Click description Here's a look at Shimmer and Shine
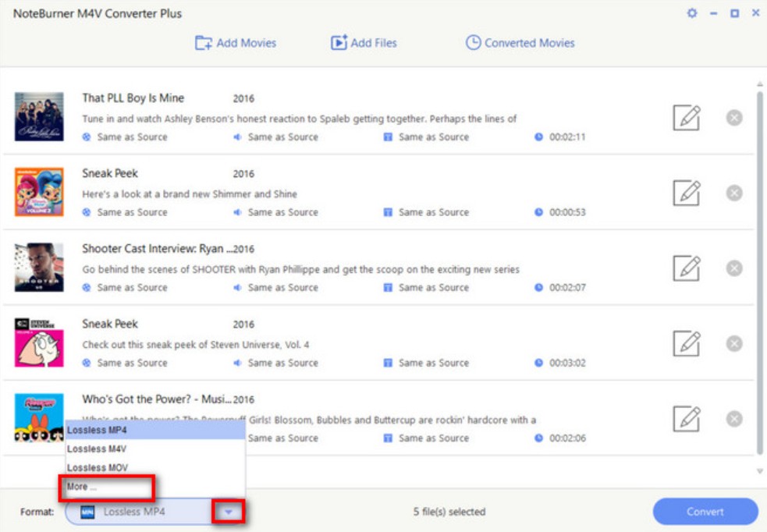The width and height of the screenshot is (767, 532). coord(190,194)
